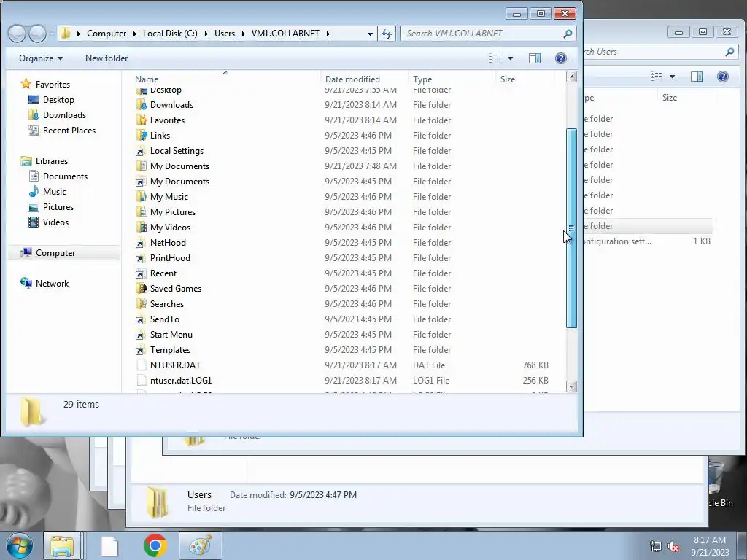
Task: Click the scroll down arrow of file list
Action: pyautogui.click(x=571, y=386)
